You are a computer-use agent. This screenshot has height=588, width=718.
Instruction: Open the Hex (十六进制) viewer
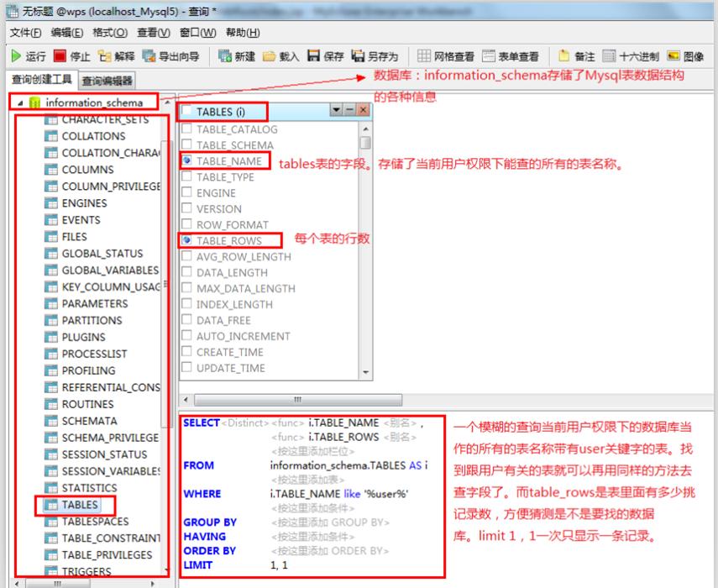(609, 56)
